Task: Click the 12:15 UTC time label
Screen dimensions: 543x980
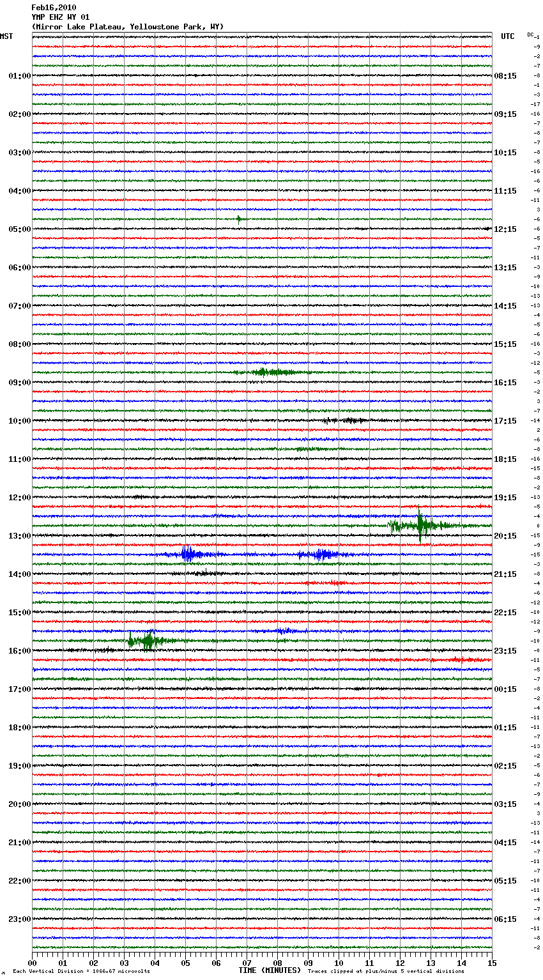Action: coord(505,229)
